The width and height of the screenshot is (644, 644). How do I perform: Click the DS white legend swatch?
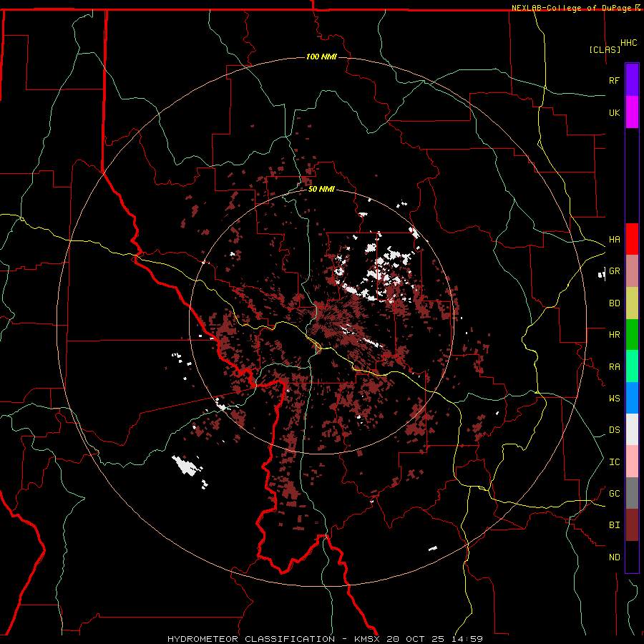pos(632,429)
